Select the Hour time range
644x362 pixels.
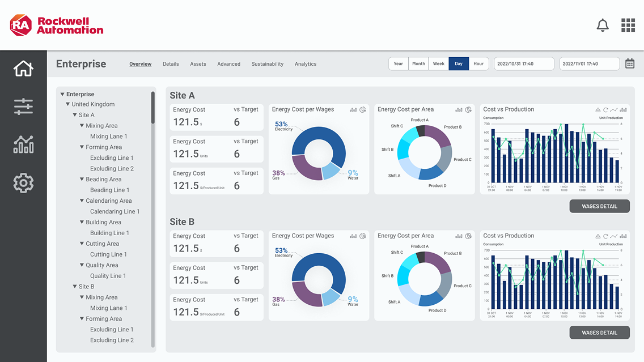point(478,63)
